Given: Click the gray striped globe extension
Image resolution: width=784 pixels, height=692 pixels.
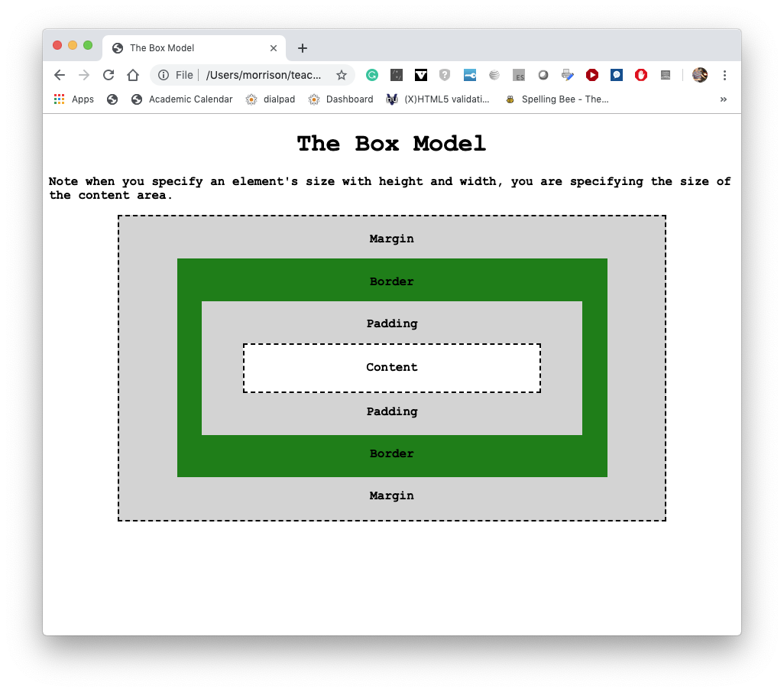Looking at the screenshot, I should (494, 75).
